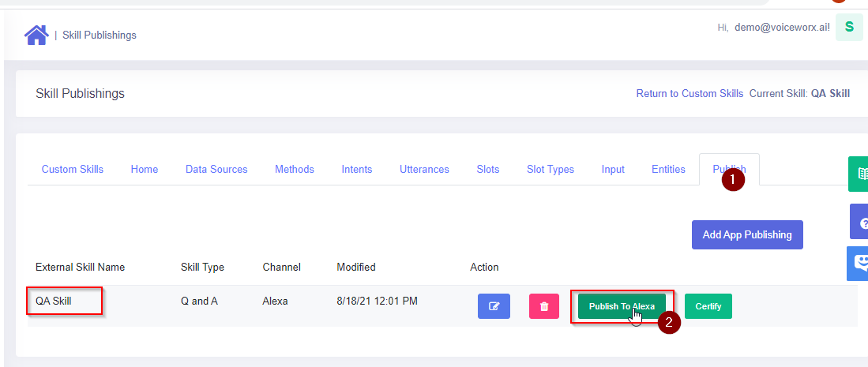Click the Publish To Alexa button
868x367 pixels.
point(622,306)
